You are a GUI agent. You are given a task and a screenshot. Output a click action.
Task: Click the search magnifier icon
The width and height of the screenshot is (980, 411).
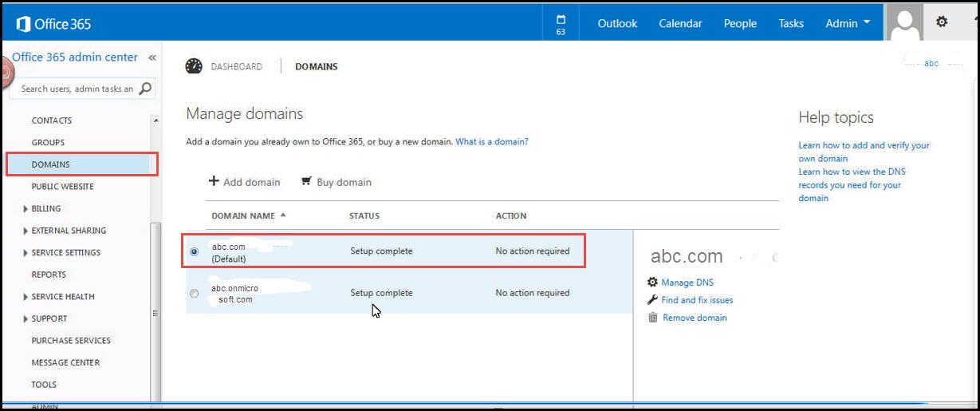146,89
